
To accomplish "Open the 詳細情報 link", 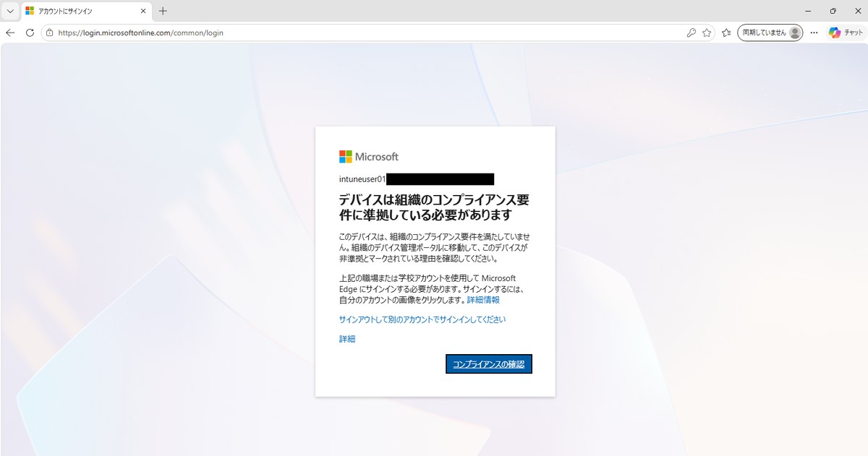I will (483, 299).
